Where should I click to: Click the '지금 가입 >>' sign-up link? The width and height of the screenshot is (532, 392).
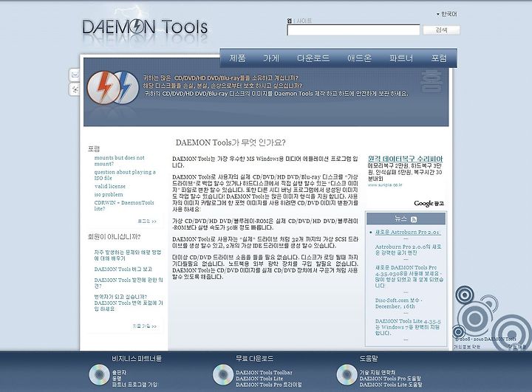point(145,326)
